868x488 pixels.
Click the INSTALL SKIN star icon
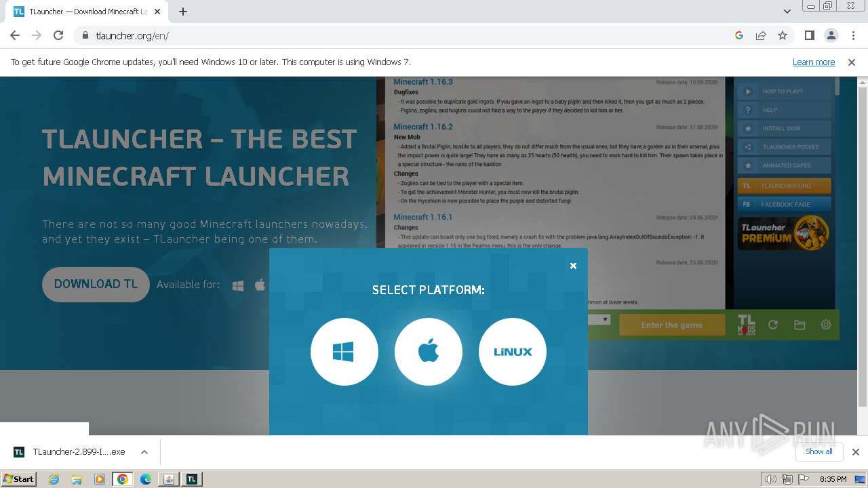pyautogui.click(x=748, y=128)
